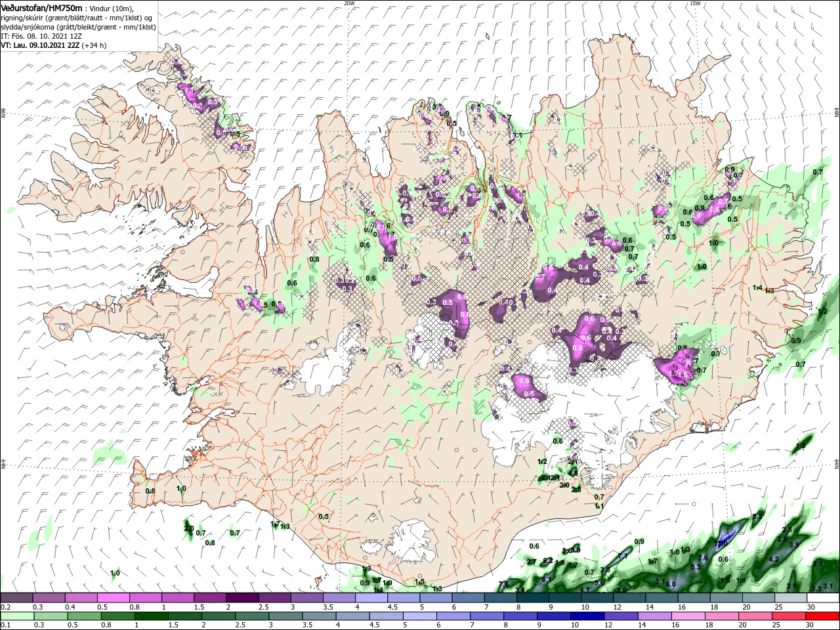Pick navy blue rain swatch 10–12
This screenshot has width=840, height=630.
click(587, 616)
